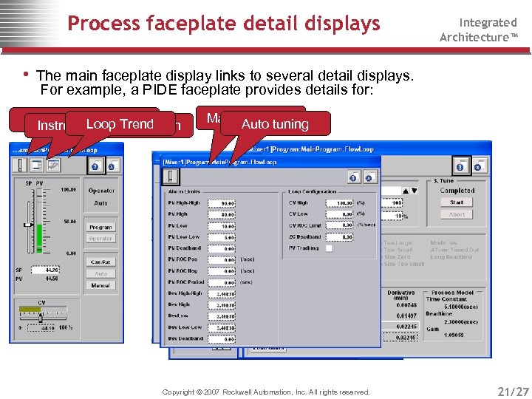Open instrument configuration icon in main faceplate

tap(37, 166)
